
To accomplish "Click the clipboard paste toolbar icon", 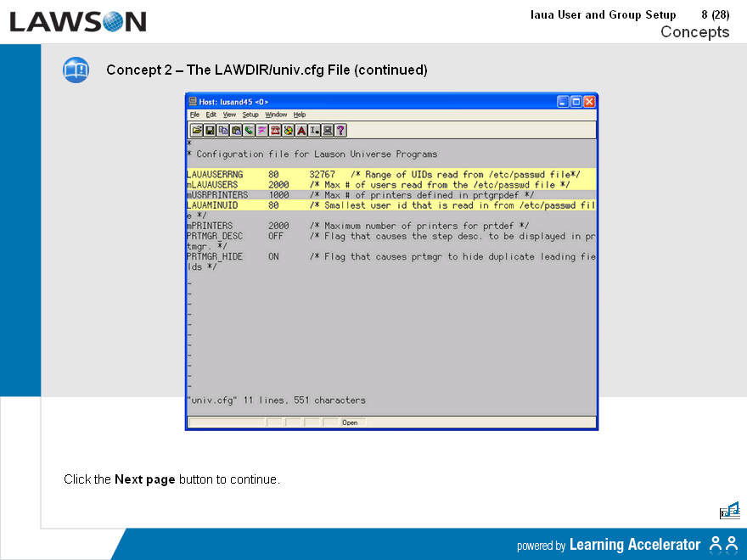I will tap(236, 130).
